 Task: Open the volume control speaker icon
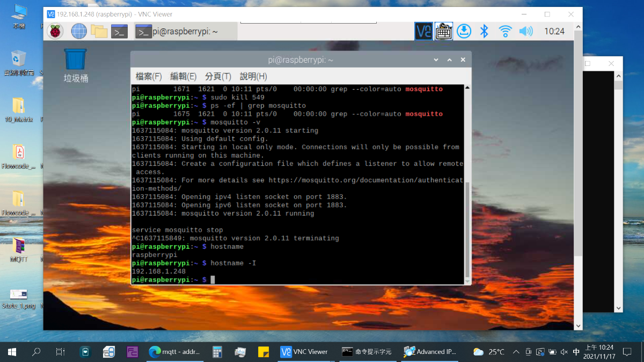click(525, 31)
